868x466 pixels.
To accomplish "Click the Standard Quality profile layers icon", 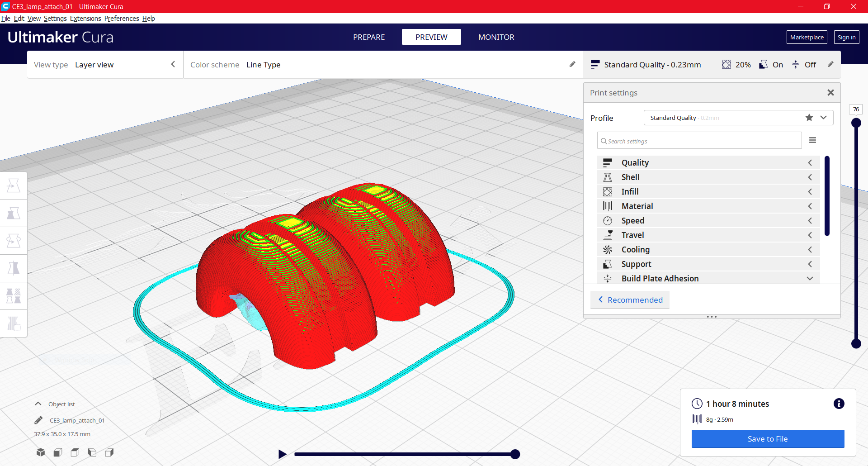I will (595, 64).
